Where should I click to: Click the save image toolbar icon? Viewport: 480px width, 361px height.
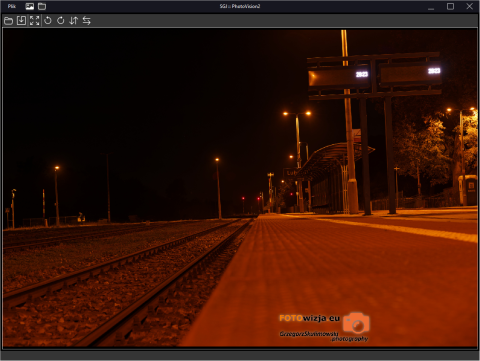[x=21, y=21]
